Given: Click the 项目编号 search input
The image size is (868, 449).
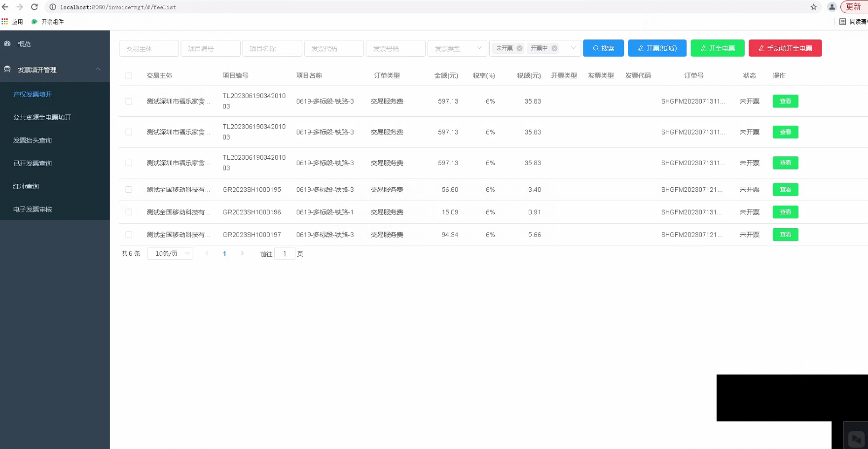Looking at the screenshot, I should tap(211, 48).
